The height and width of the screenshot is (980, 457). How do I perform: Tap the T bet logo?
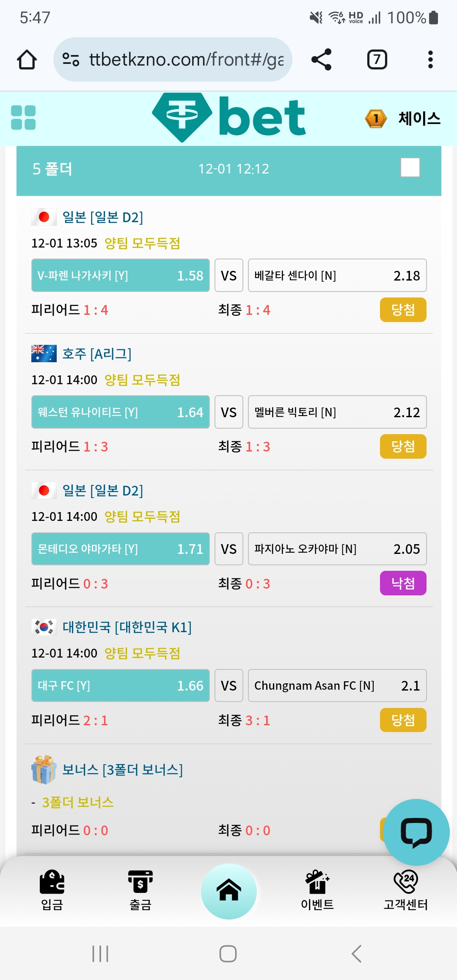[x=228, y=118]
